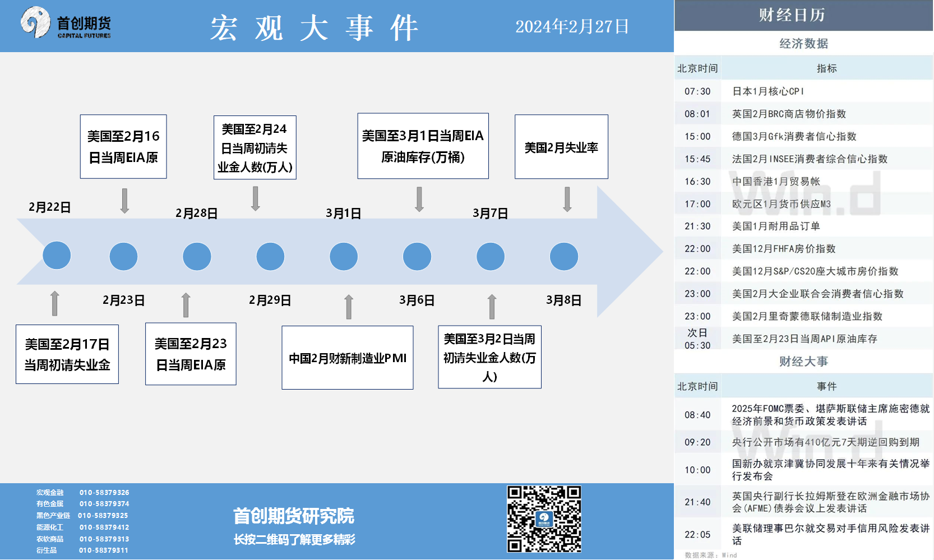
Task: Click the 财经大事 section heading
Action: (803, 362)
